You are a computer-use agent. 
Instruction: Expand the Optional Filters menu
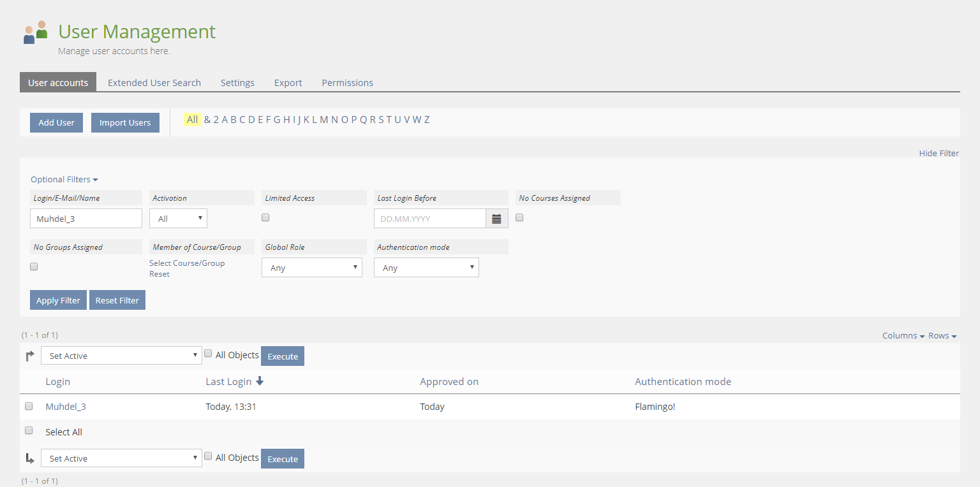point(64,179)
